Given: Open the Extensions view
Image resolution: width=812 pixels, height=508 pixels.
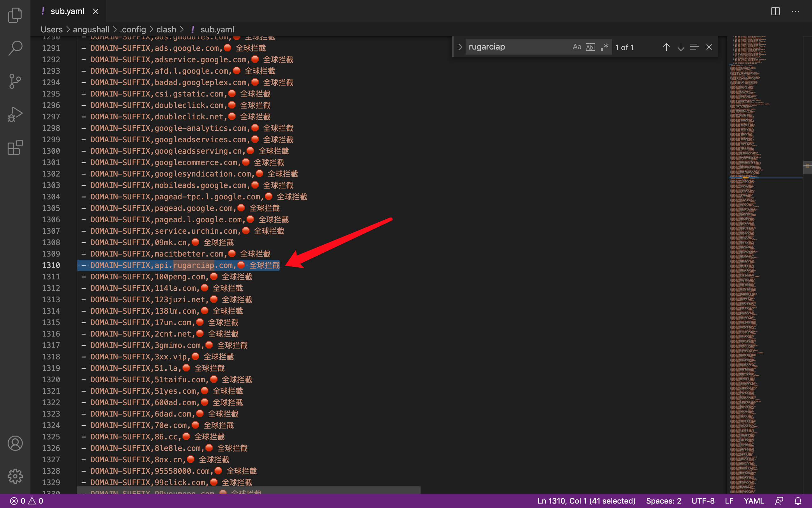Looking at the screenshot, I should point(15,147).
